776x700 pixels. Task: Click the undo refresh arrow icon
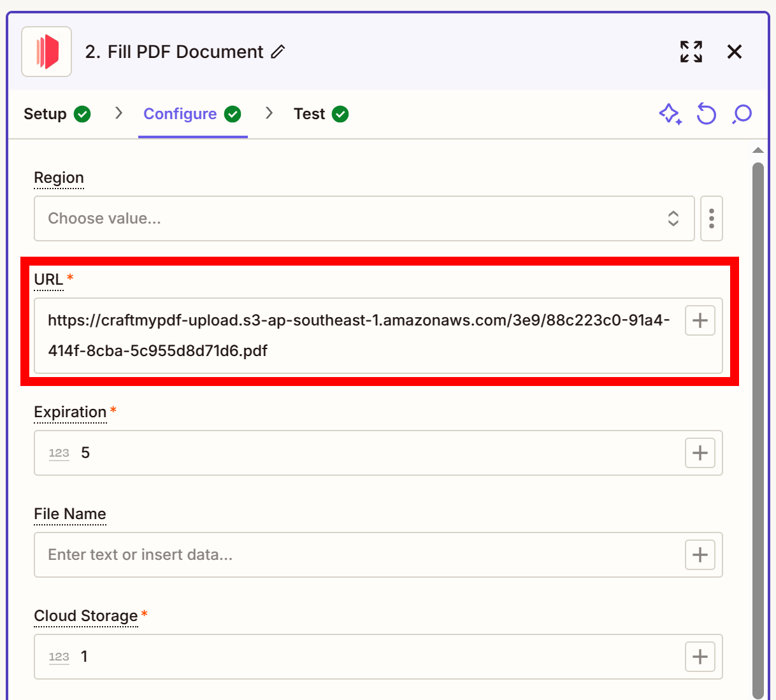[706, 114]
